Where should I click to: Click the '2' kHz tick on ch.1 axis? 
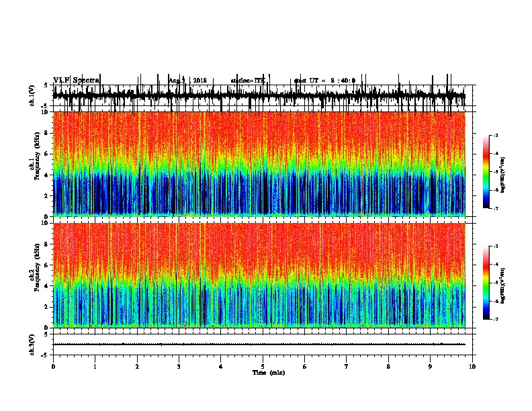click(x=47, y=195)
